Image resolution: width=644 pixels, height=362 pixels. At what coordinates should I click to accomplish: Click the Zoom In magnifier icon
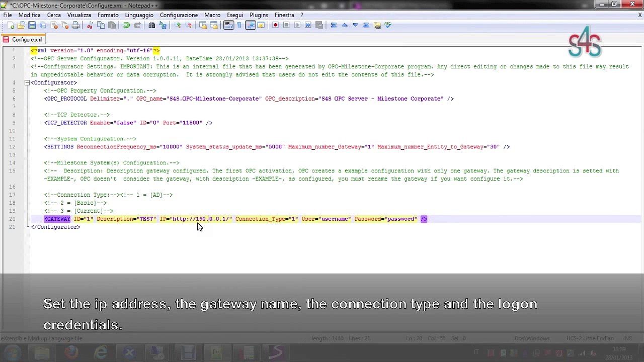(x=177, y=25)
